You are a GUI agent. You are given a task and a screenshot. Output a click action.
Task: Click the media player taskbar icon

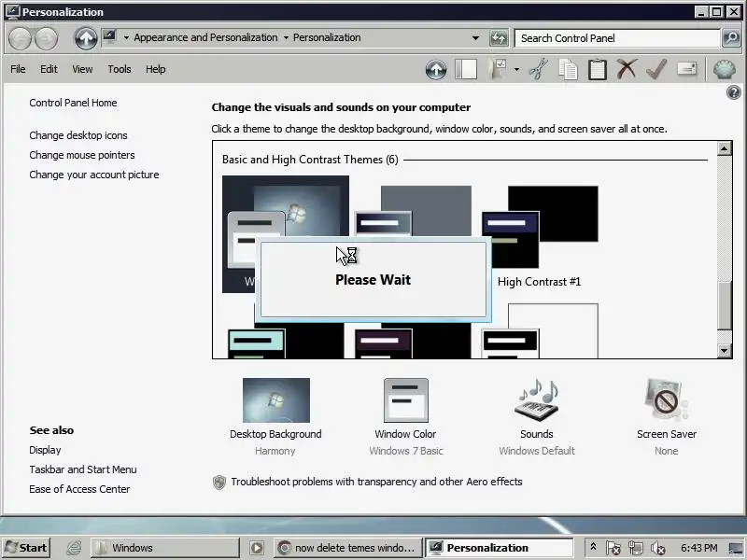(257, 548)
